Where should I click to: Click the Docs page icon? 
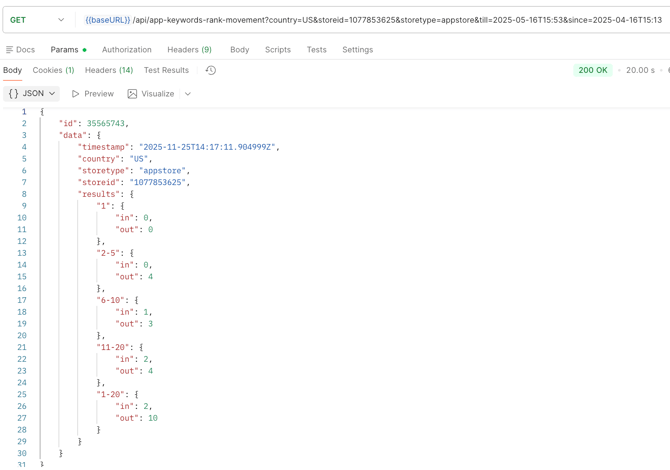point(10,50)
